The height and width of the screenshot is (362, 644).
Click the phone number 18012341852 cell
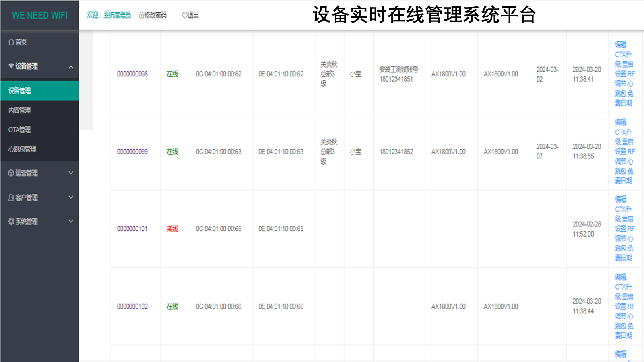point(396,152)
